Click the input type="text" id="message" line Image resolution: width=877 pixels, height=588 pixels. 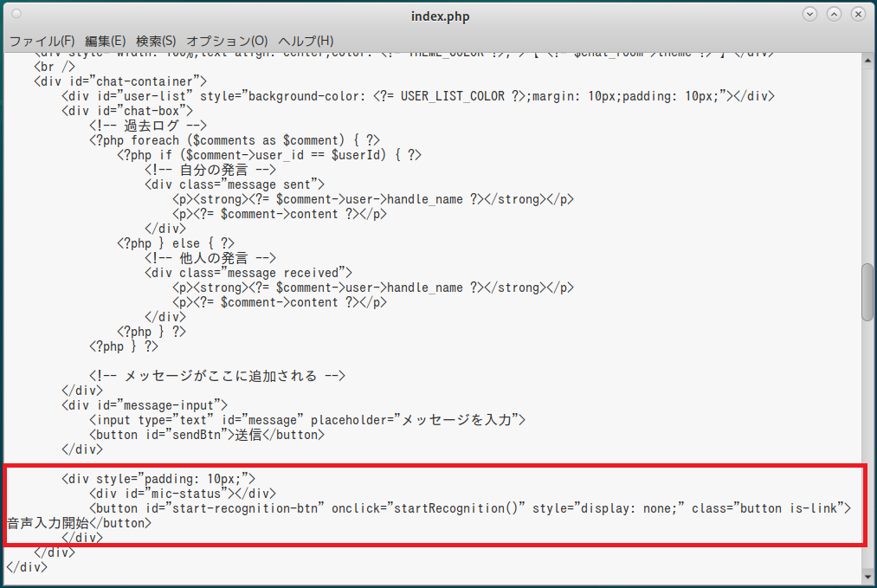click(307, 420)
